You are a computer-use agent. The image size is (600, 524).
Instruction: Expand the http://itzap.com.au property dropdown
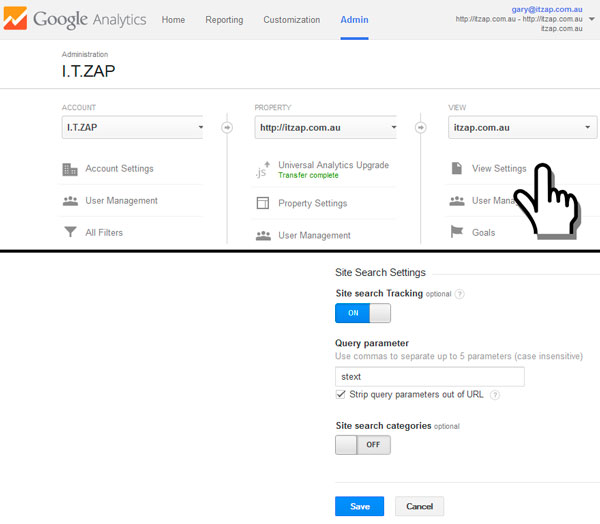coord(326,128)
